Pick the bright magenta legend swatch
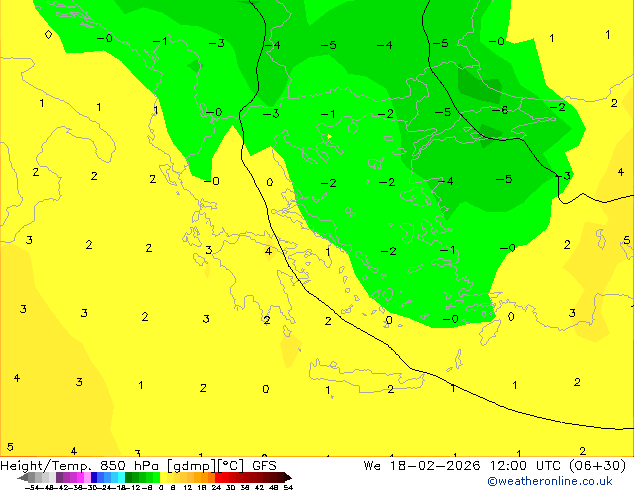This screenshot has height=490, width=634. tap(80, 477)
